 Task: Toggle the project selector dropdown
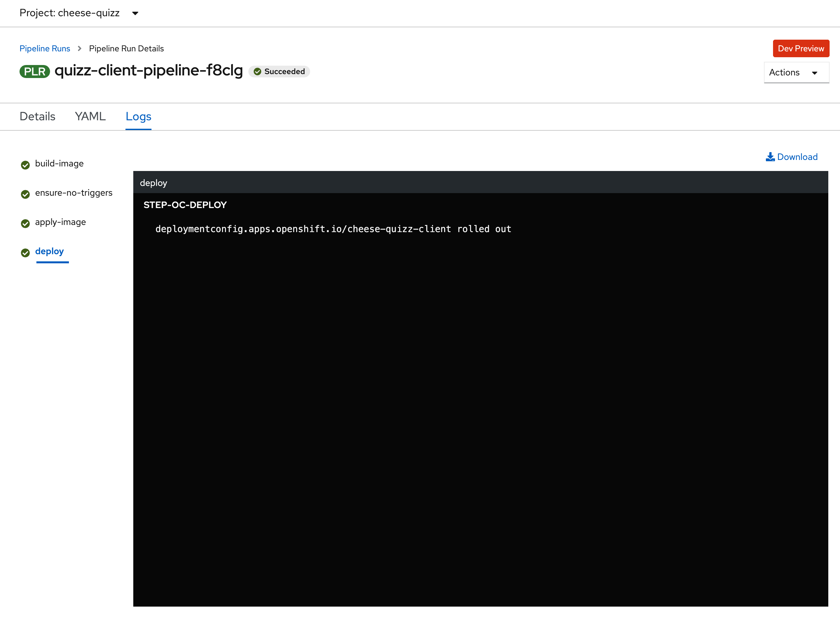[x=137, y=12]
